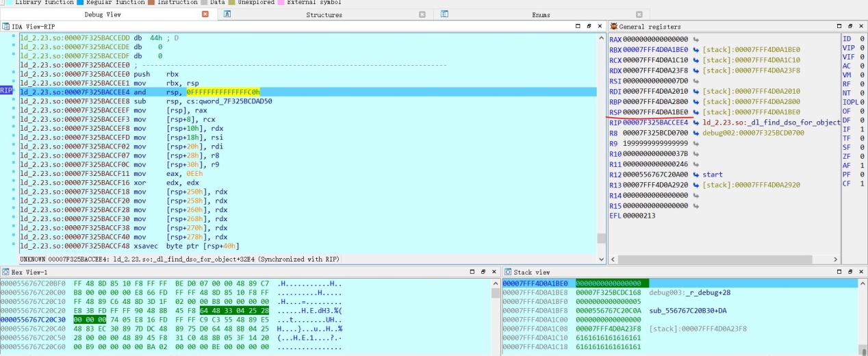Close the Debug View tab

(205, 14)
